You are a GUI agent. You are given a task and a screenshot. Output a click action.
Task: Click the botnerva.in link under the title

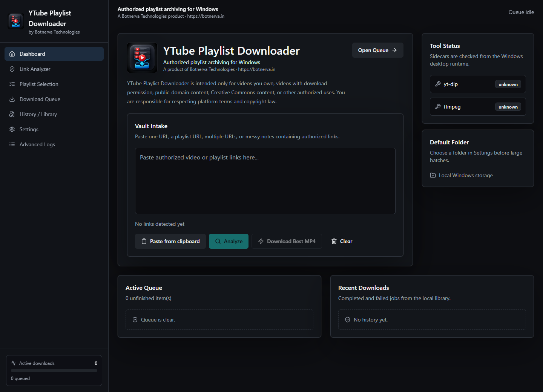[257, 69]
